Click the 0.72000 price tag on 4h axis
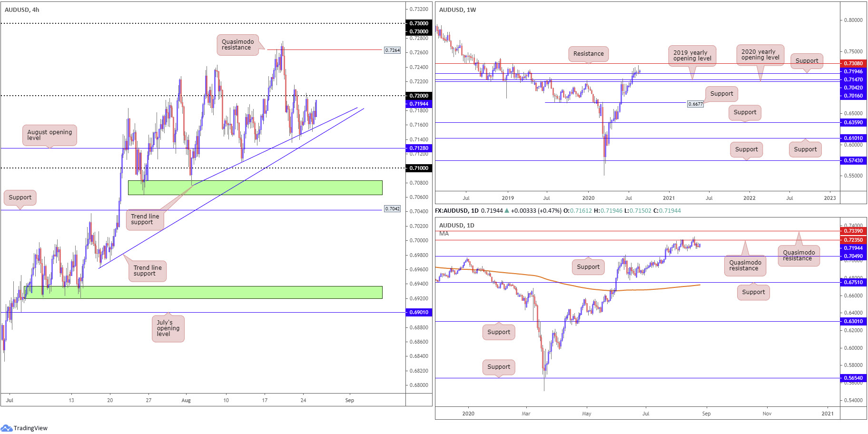 [419, 96]
